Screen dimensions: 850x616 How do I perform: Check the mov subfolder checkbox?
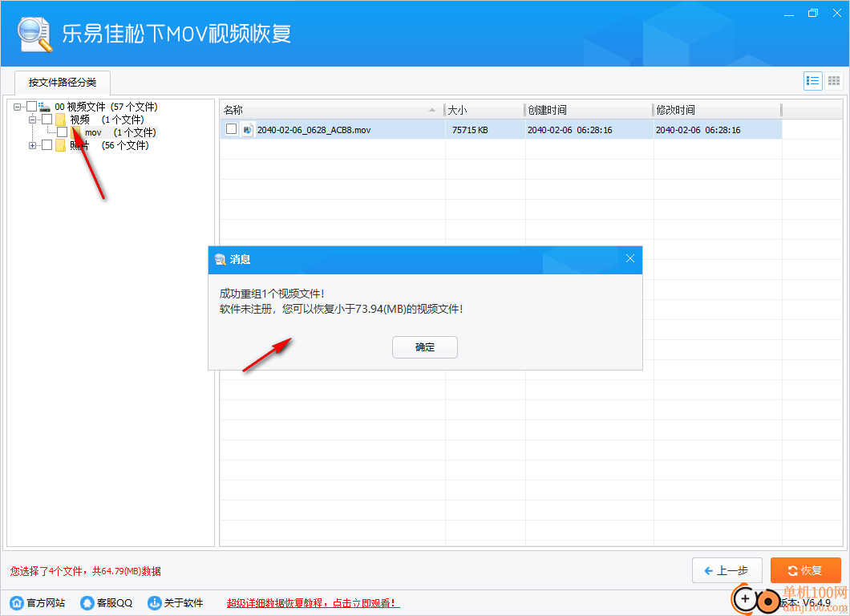63,132
